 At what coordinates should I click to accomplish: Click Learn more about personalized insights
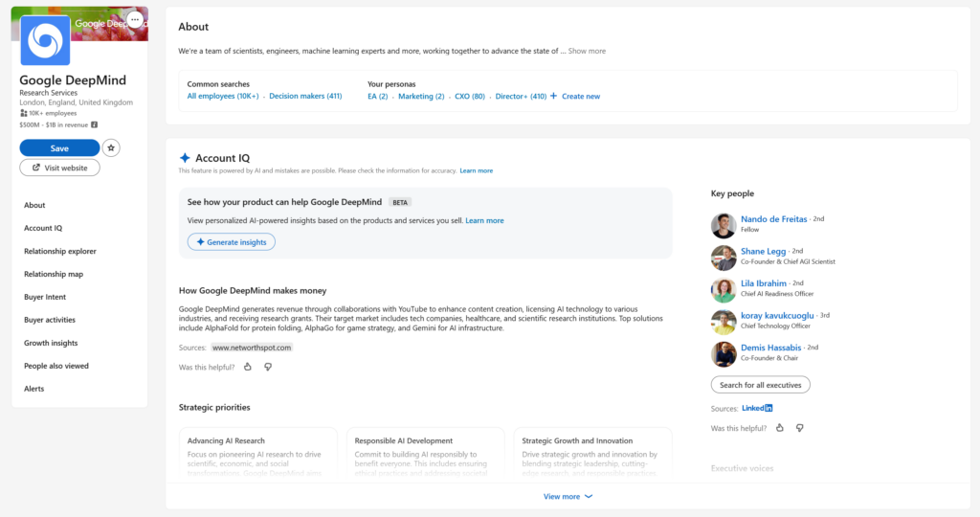[x=484, y=220]
